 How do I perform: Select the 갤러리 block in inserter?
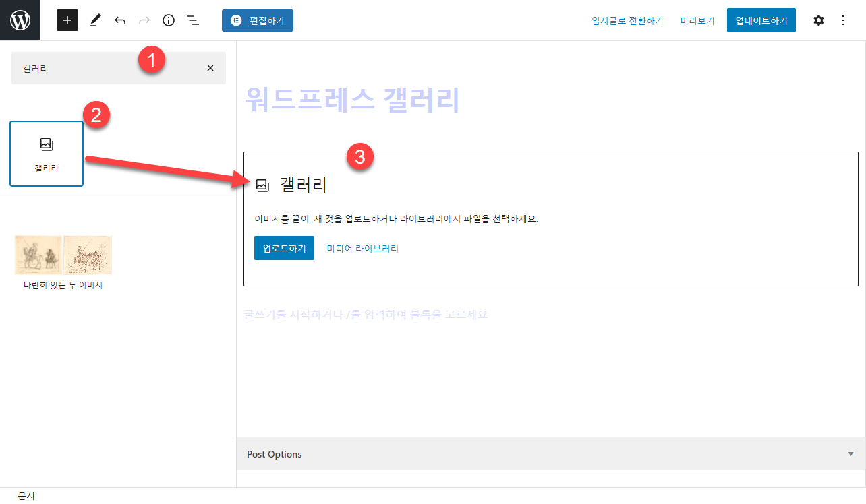(47, 154)
